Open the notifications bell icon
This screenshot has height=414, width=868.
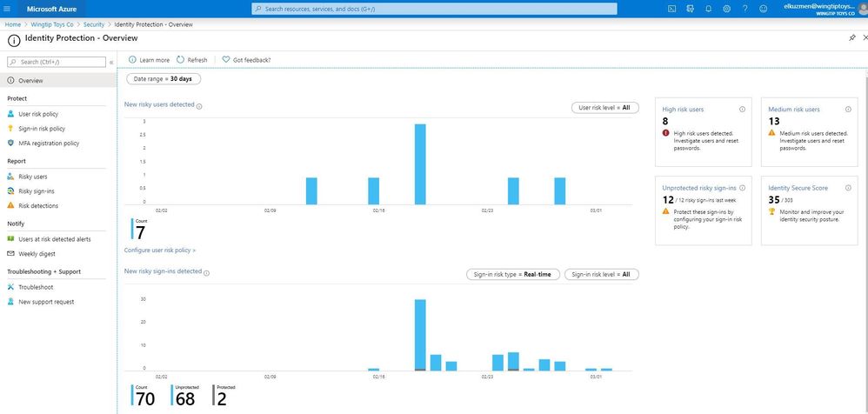[708, 9]
